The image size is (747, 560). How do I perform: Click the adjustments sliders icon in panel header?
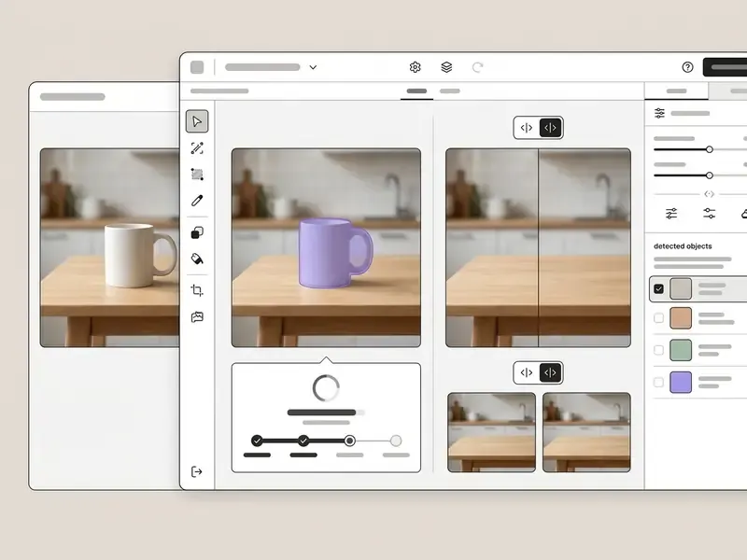(659, 113)
